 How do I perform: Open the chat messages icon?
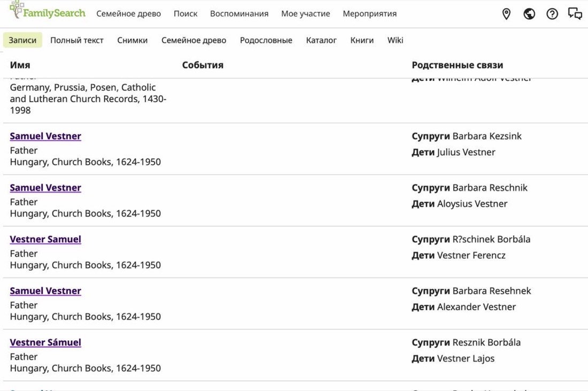pyautogui.click(x=575, y=14)
